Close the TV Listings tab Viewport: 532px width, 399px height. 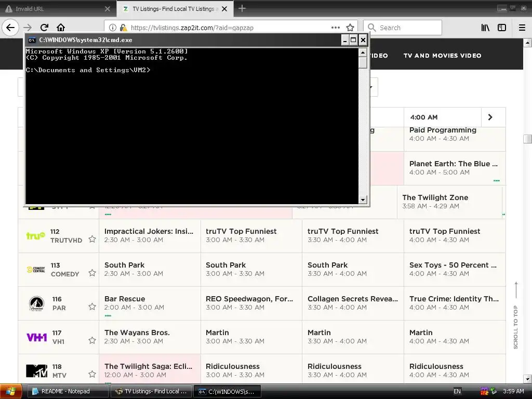tap(224, 9)
